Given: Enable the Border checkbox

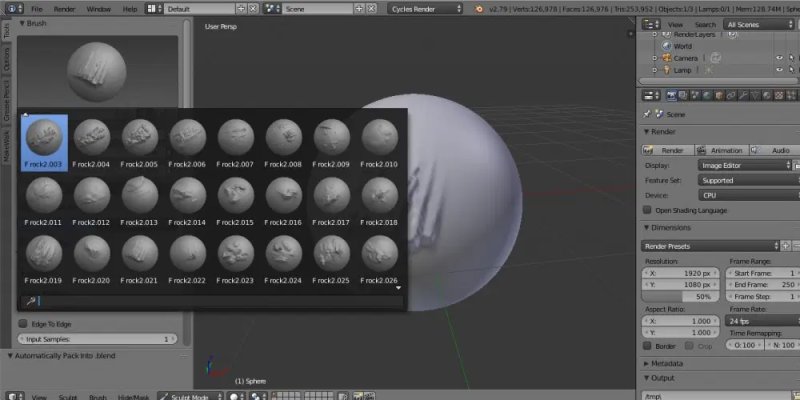Looking at the screenshot, I should click(647, 346).
